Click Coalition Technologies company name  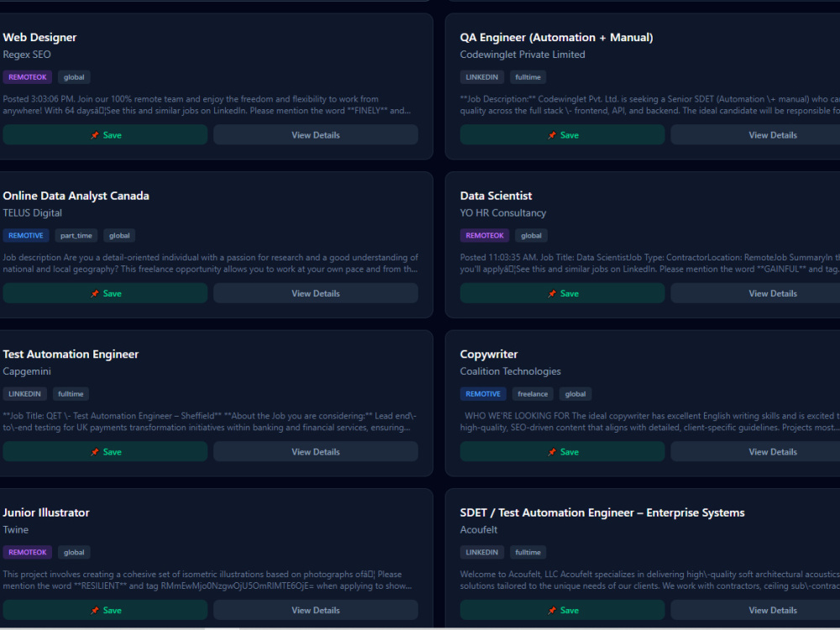pyautogui.click(x=511, y=371)
